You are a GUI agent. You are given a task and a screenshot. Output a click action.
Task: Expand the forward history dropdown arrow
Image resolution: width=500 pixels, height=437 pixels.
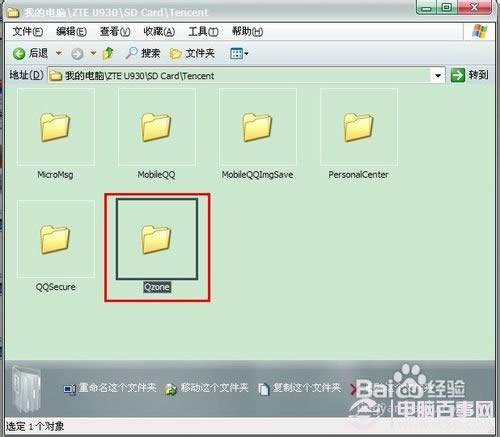(x=93, y=53)
